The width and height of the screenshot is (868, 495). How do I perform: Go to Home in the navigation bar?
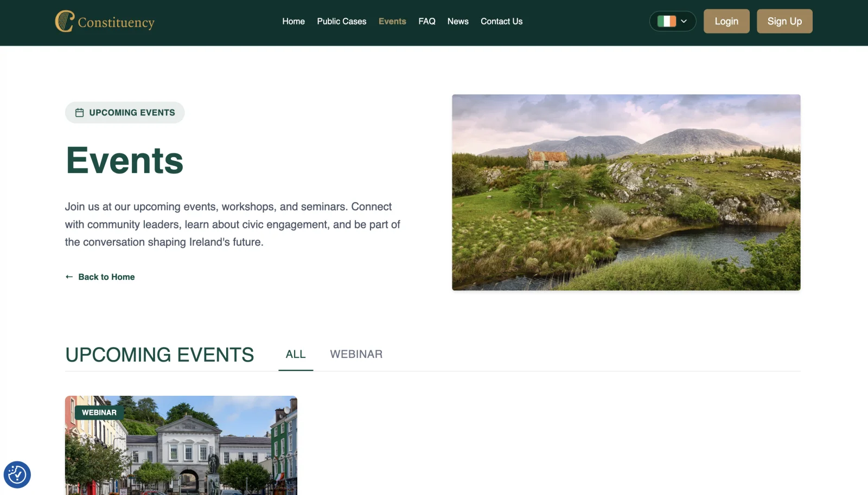pos(293,21)
